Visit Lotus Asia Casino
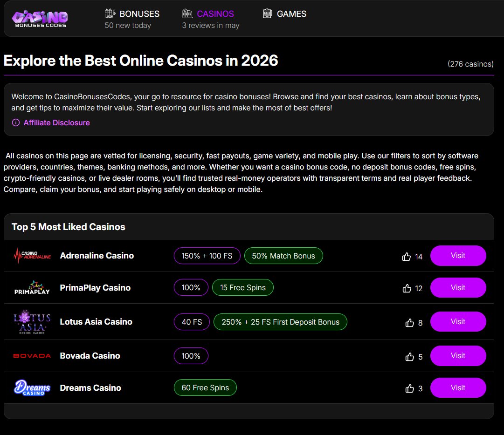Image resolution: width=504 pixels, height=435 pixels. pos(458,322)
